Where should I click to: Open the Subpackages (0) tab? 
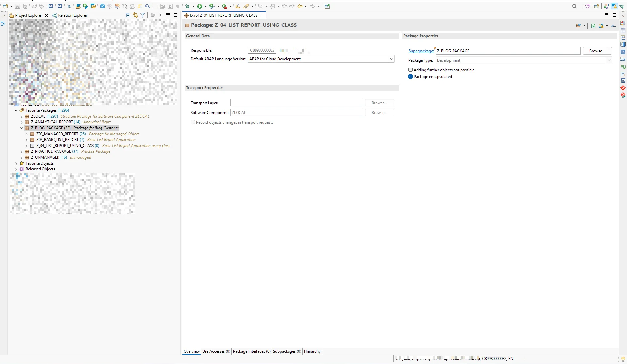pos(287,351)
